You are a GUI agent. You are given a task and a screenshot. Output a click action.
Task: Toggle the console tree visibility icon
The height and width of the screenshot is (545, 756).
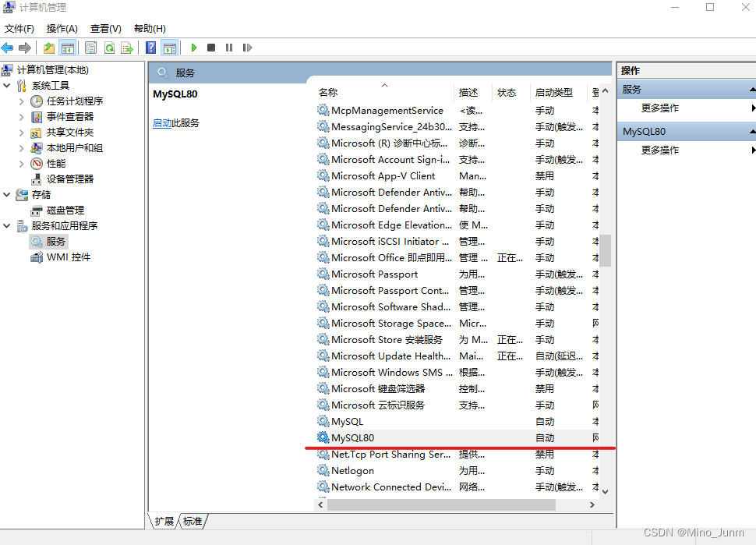pos(66,48)
